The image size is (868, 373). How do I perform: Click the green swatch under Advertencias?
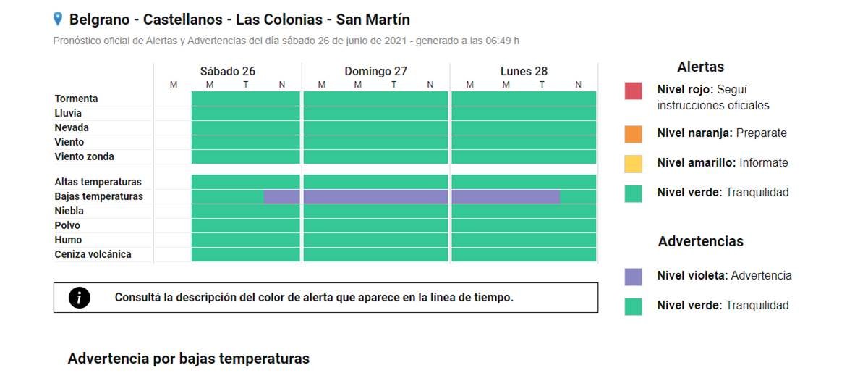[633, 306]
